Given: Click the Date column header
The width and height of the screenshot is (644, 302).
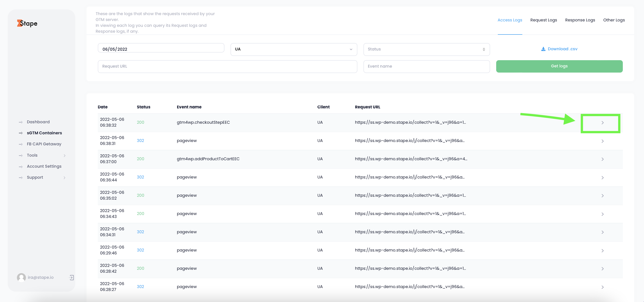Looking at the screenshot, I should click(103, 107).
